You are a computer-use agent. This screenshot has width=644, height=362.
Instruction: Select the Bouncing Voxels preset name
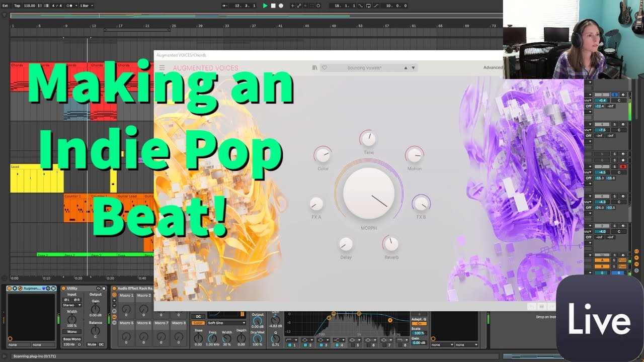coord(364,68)
